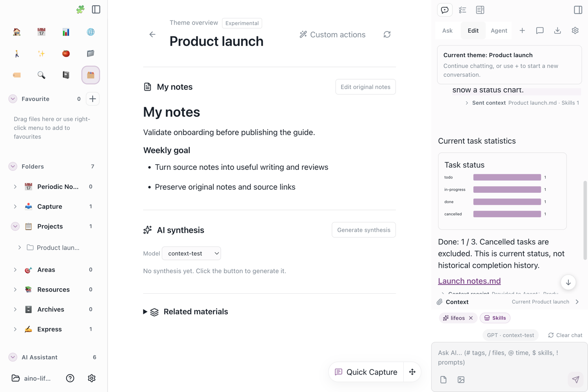The width and height of the screenshot is (588, 392).
Task: Click the yellow sparkles icon
Action: (x=41, y=53)
